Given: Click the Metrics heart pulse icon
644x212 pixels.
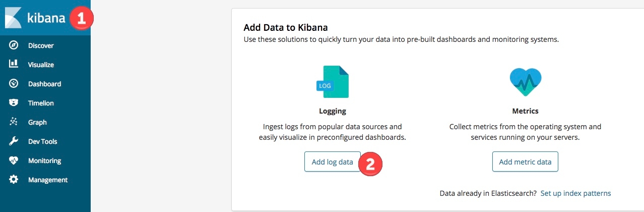Looking at the screenshot, I should click(x=525, y=82).
